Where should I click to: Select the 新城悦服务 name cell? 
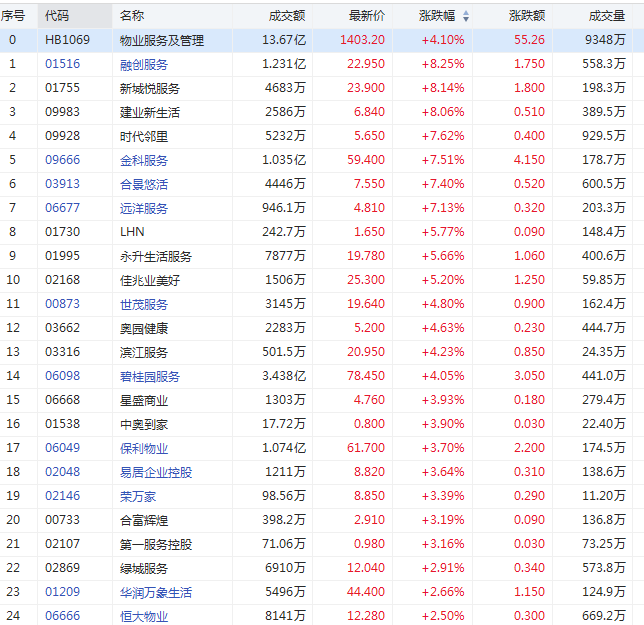pyautogui.click(x=150, y=88)
